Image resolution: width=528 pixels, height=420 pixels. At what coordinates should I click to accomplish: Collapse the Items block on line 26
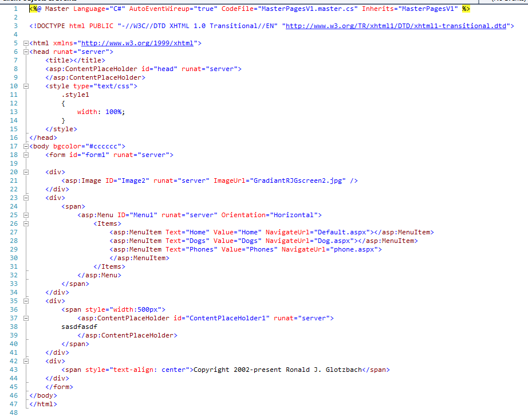(x=26, y=223)
